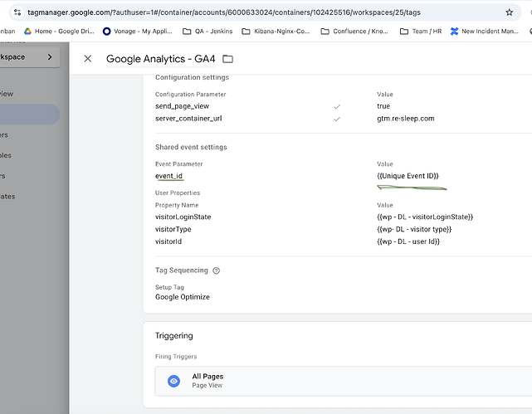Screen dimensions: 532x414
Task: Click the browser address bar URL
Action: [224, 12]
